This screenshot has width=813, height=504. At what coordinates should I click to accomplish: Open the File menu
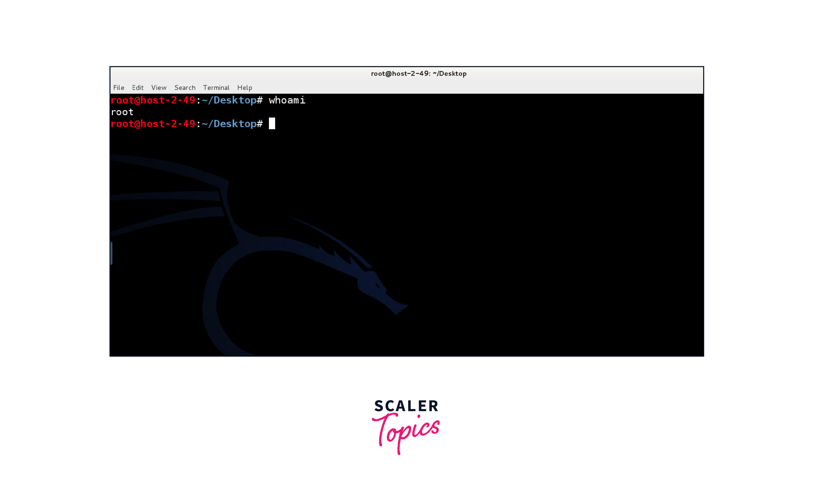pos(119,87)
